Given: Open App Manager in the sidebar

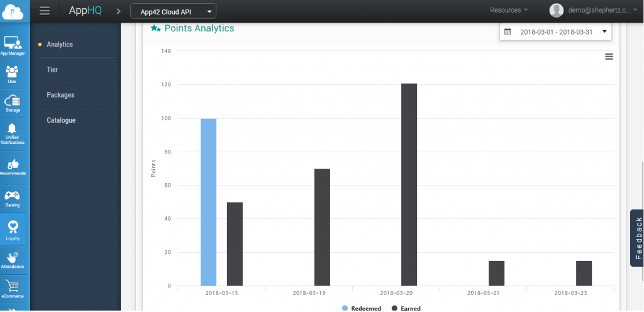Looking at the screenshot, I should coord(13,45).
